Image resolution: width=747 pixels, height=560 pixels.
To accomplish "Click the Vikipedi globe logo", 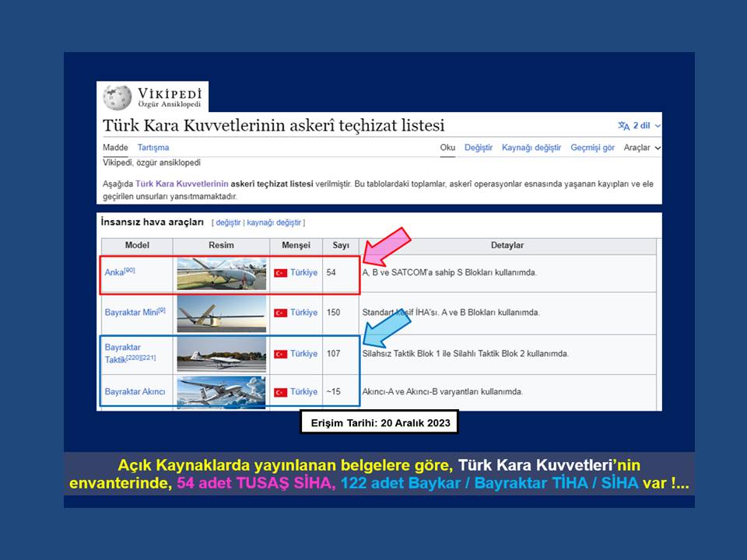I will pyautogui.click(x=117, y=96).
